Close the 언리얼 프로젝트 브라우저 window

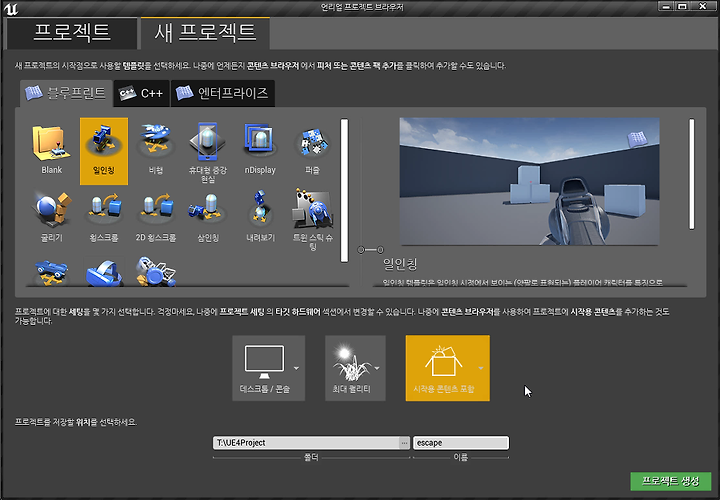tap(703, 6)
